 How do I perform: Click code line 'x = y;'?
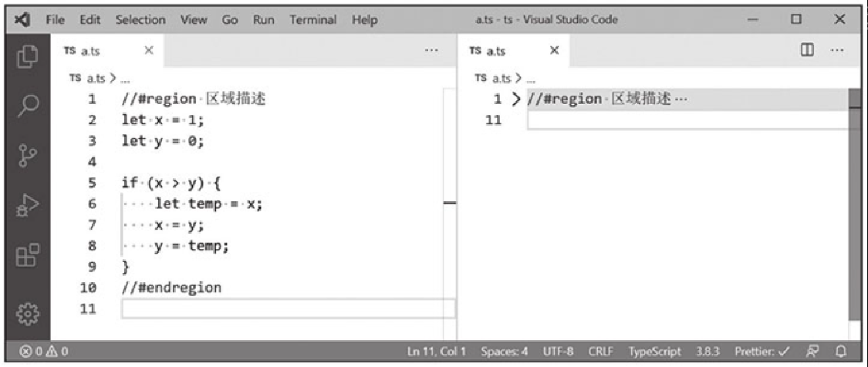click(x=179, y=224)
